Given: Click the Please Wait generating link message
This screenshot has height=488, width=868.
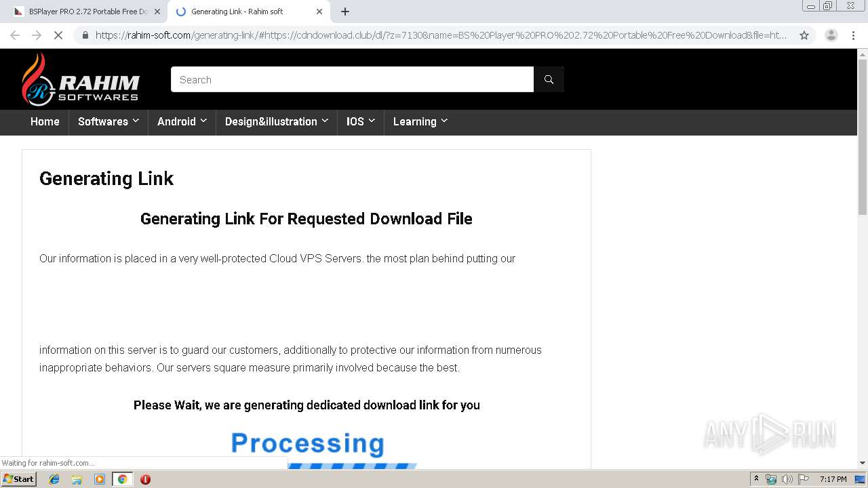Looking at the screenshot, I should click(x=307, y=405).
